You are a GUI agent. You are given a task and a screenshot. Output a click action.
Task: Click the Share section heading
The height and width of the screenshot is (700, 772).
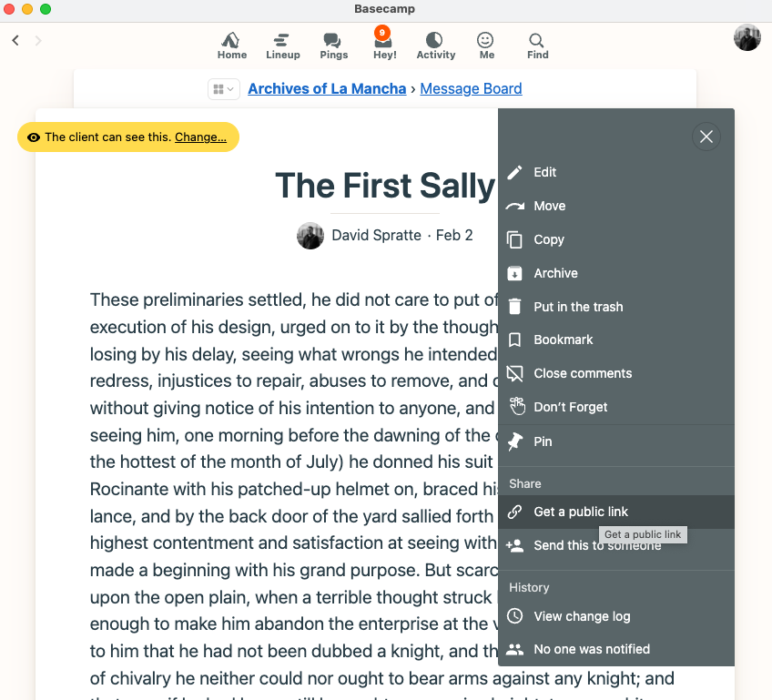pos(525,484)
